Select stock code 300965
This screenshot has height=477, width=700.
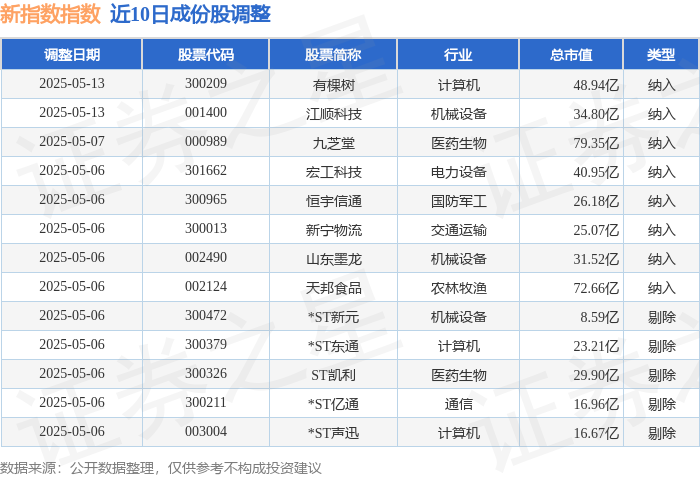pyautogui.click(x=206, y=200)
